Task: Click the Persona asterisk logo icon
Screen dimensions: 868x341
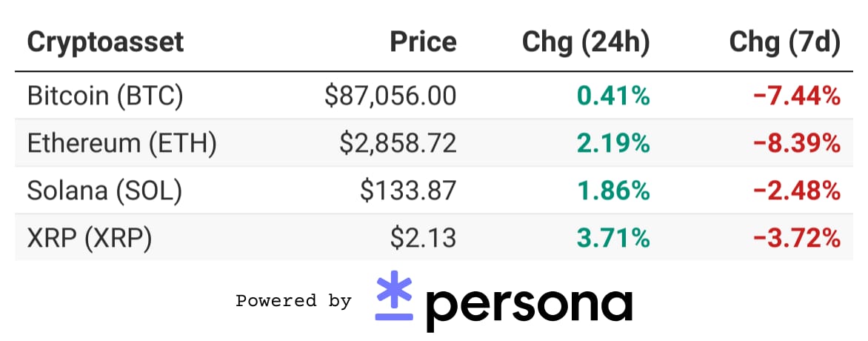Action: (394, 296)
